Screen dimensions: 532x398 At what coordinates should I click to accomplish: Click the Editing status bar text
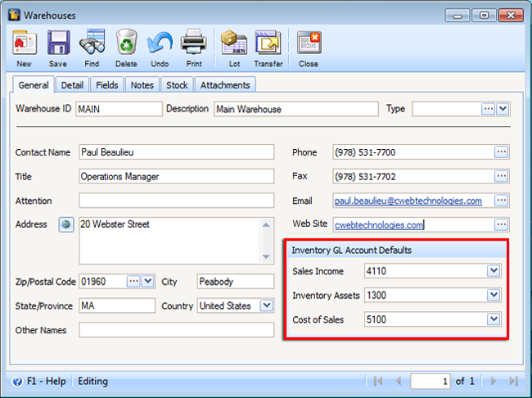92,382
